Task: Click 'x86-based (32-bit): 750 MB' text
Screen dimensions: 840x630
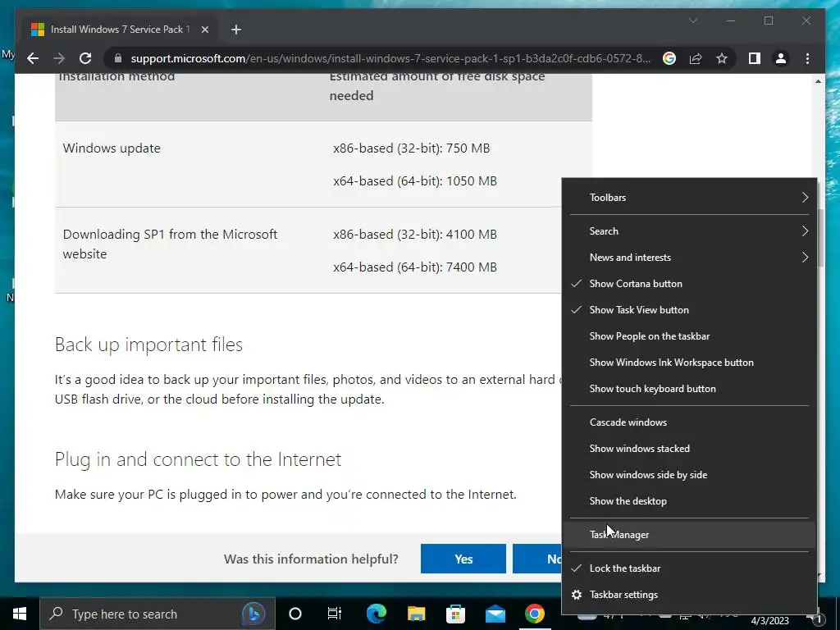Action: tap(412, 148)
